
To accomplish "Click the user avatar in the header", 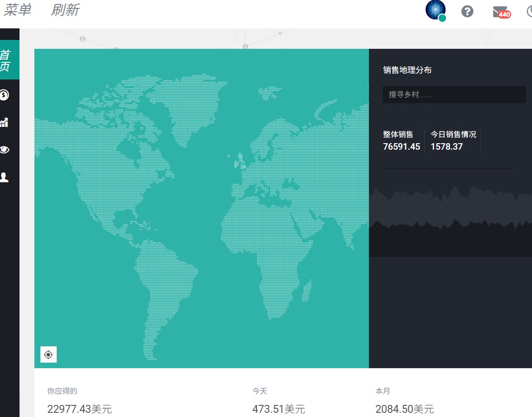I will click(435, 10).
